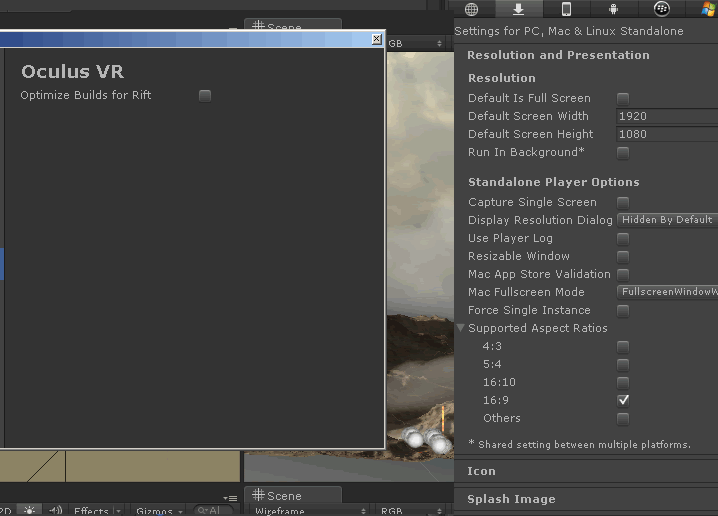Check the 5:4 aspect ratio
This screenshot has height=516, width=718.
623,364
